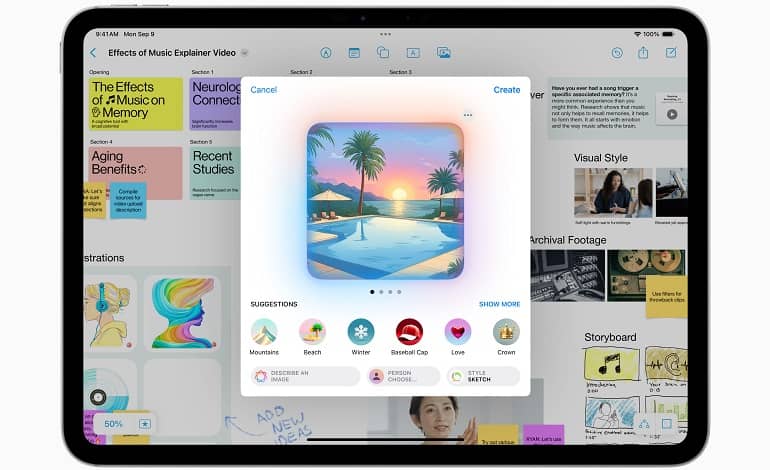The width and height of the screenshot is (770, 470).
Task: Select the Visual Style interview photo
Action: tap(613, 193)
